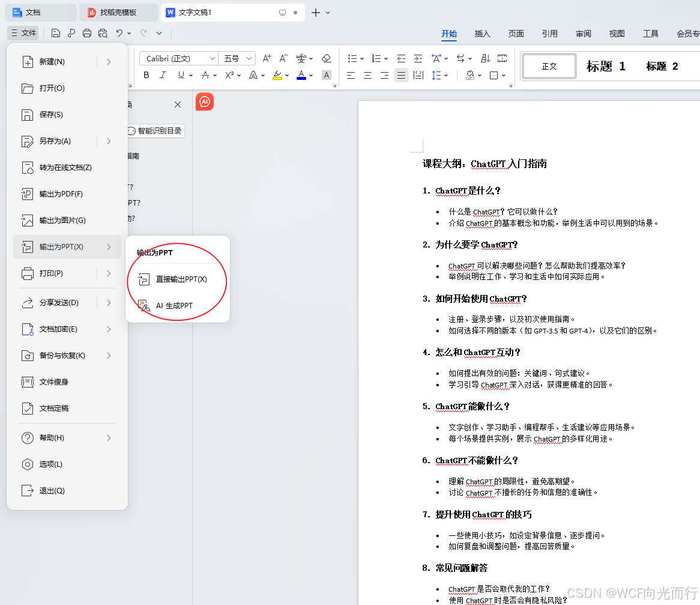The height and width of the screenshot is (605, 700).
Task: Click the Print Preview icon in quick toolbar
Action: (x=103, y=33)
